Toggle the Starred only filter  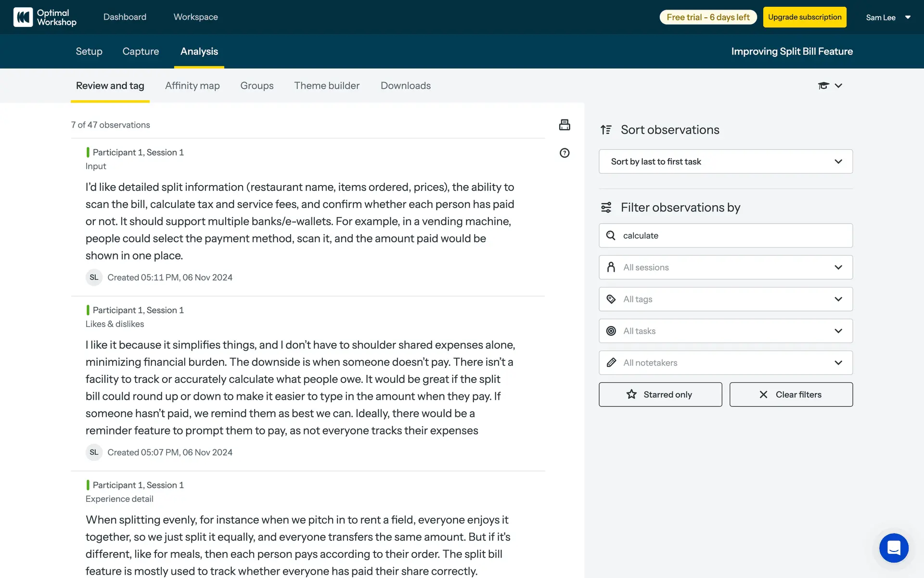point(660,394)
